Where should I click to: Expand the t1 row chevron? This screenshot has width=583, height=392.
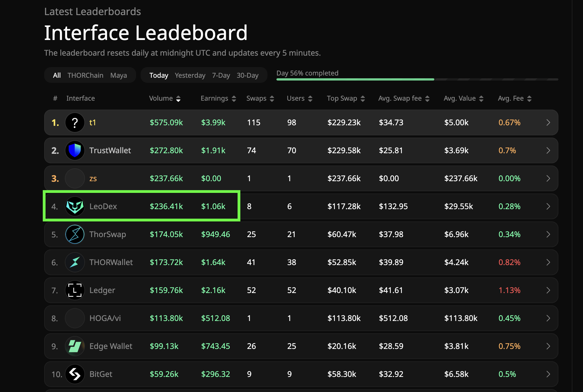(548, 122)
